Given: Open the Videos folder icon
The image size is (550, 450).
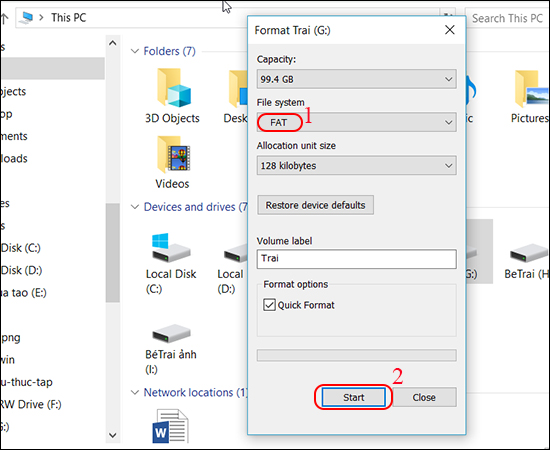Looking at the screenshot, I should pyautogui.click(x=174, y=154).
